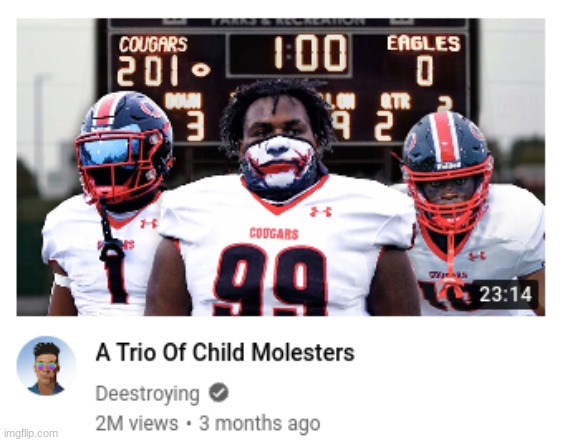
Task: Open the Deestroying channel avatar
Action: coord(46,366)
